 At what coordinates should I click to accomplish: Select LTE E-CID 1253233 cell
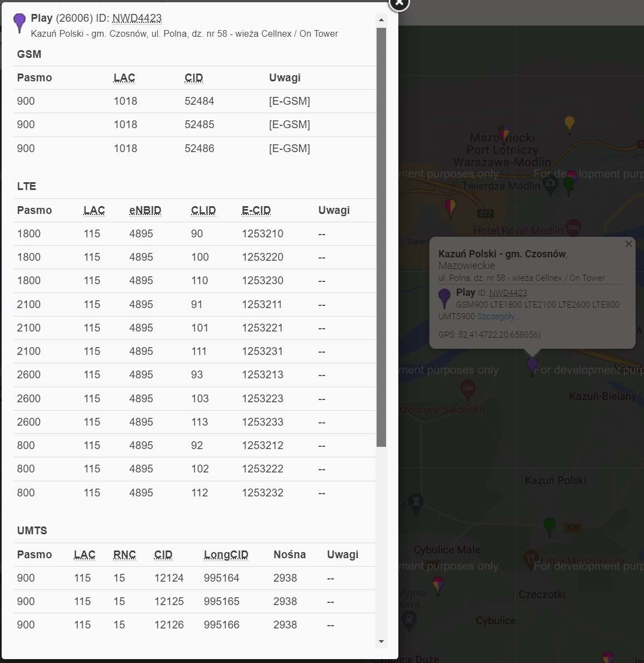[x=262, y=422]
